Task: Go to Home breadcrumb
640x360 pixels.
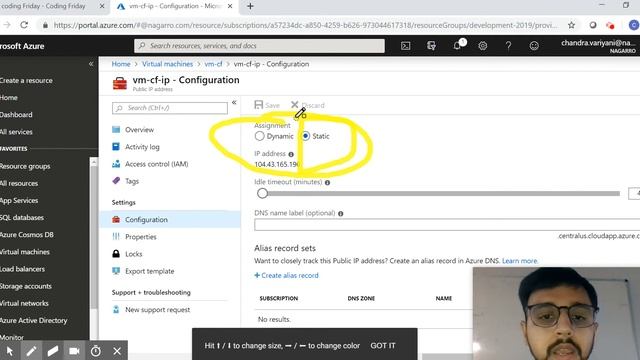Action: coord(121,64)
